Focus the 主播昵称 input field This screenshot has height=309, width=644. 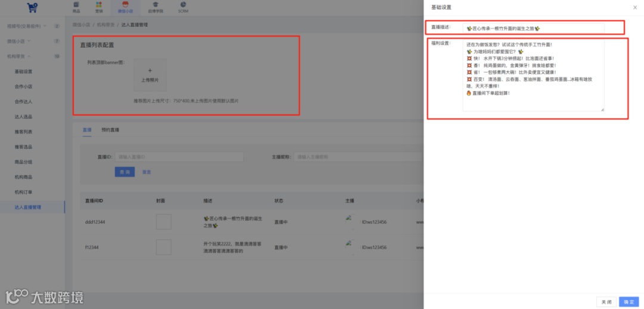tap(358, 157)
